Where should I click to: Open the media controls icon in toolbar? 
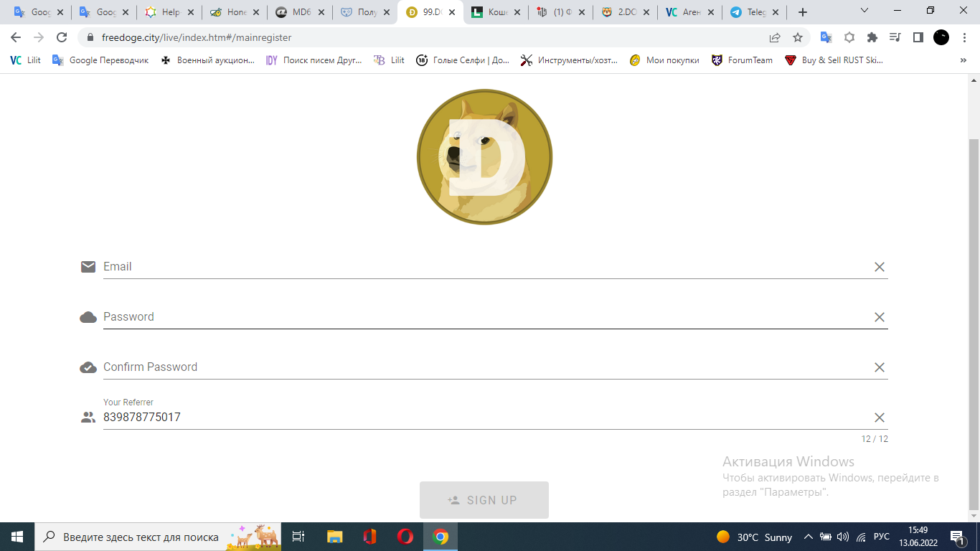[x=895, y=37]
